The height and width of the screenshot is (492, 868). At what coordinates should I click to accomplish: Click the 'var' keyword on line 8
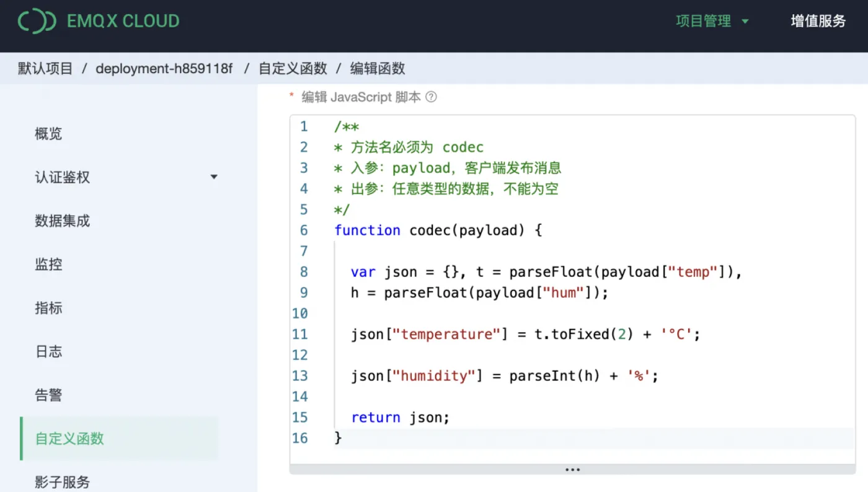point(363,272)
